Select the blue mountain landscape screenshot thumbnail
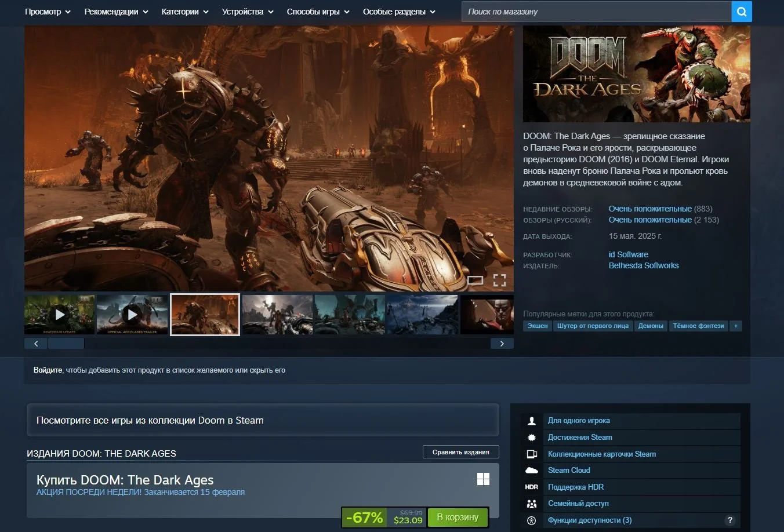 click(422, 314)
